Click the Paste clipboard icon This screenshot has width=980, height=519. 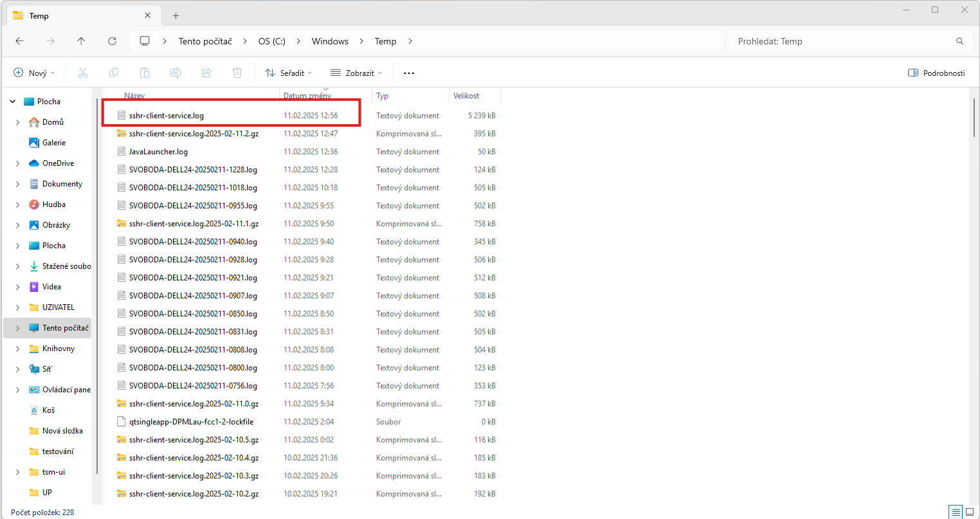tap(145, 73)
